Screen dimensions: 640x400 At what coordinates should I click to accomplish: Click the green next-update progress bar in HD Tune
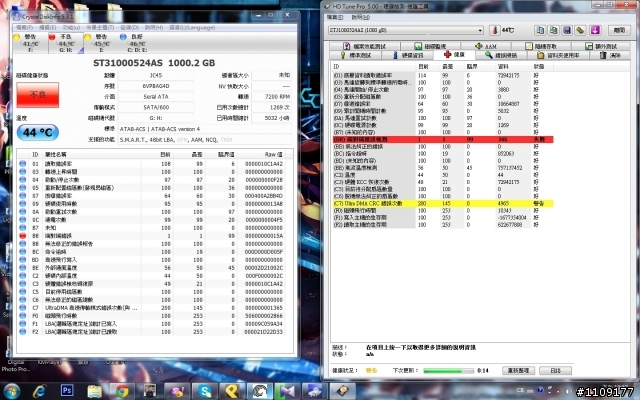pyautogui.click(x=449, y=371)
